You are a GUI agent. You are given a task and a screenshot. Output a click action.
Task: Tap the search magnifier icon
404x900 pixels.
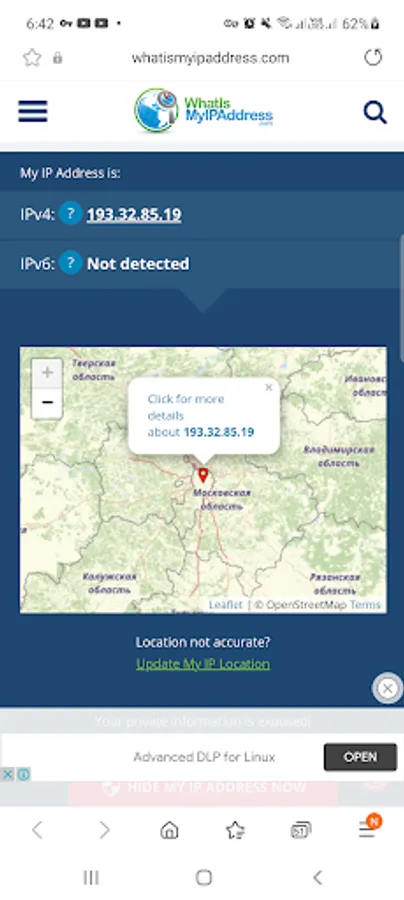tap(375, 112)
